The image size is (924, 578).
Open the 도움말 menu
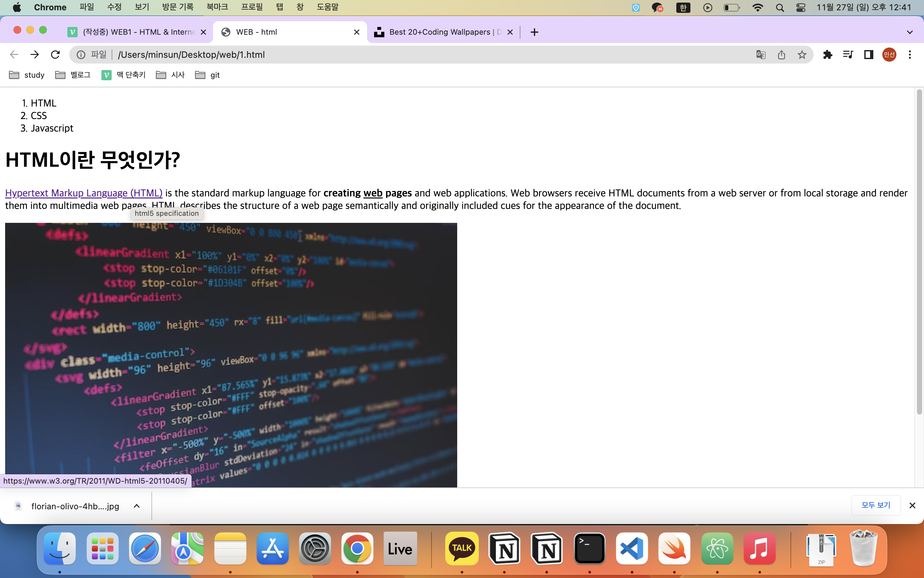click(328, 7)
